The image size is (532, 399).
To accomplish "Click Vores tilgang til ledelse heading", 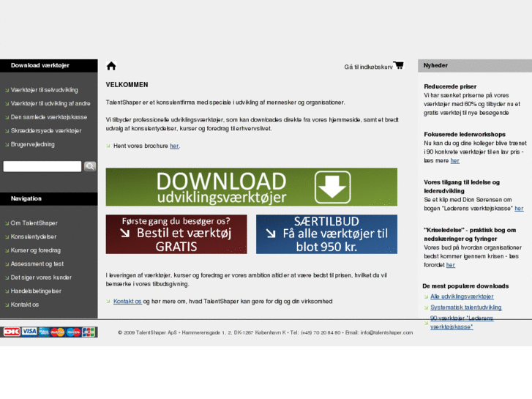I will point(462,187).
